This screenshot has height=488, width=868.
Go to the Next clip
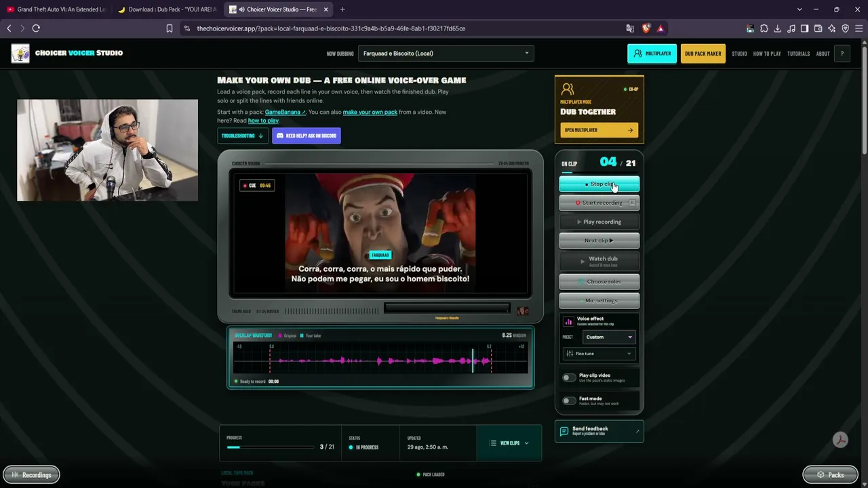pyautogui.click(x=599, y=241)
